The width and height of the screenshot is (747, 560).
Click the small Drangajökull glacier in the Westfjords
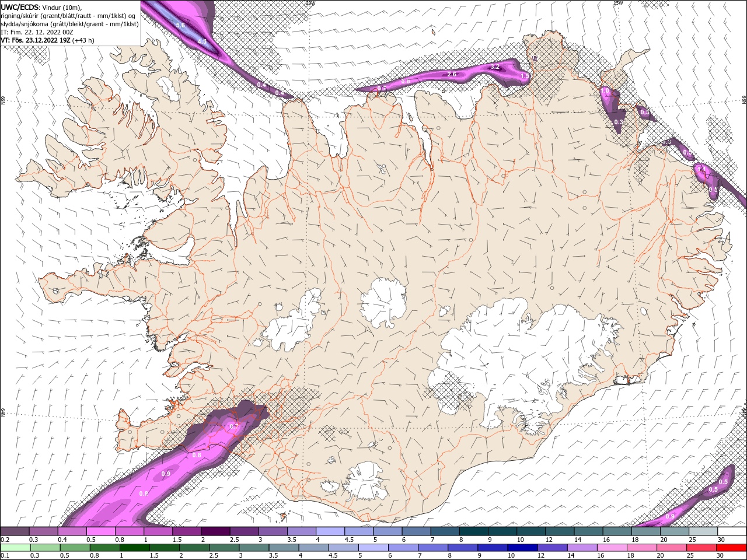click(x=169, y=87)
